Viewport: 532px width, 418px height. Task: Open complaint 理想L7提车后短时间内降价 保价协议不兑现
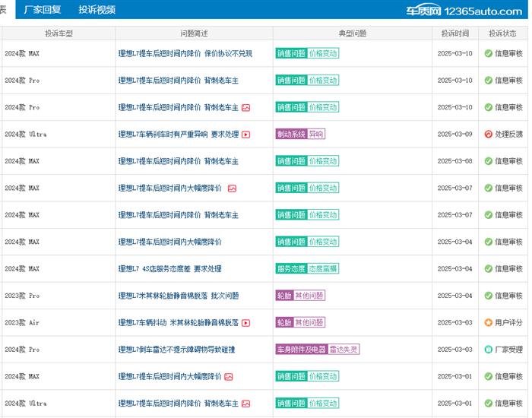pyautogui.click(x=185, y=54)
